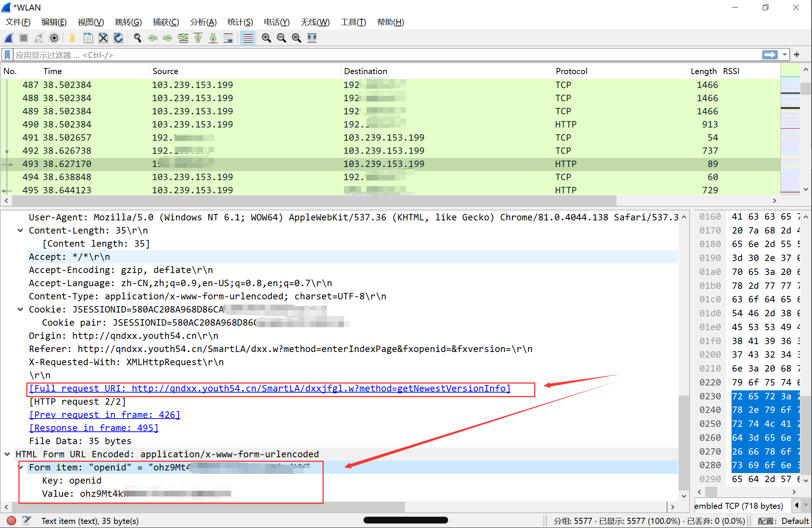812x528 pixels.
Task: Collapse HTML Form URL Encoded section
Action: pos(7,454)
